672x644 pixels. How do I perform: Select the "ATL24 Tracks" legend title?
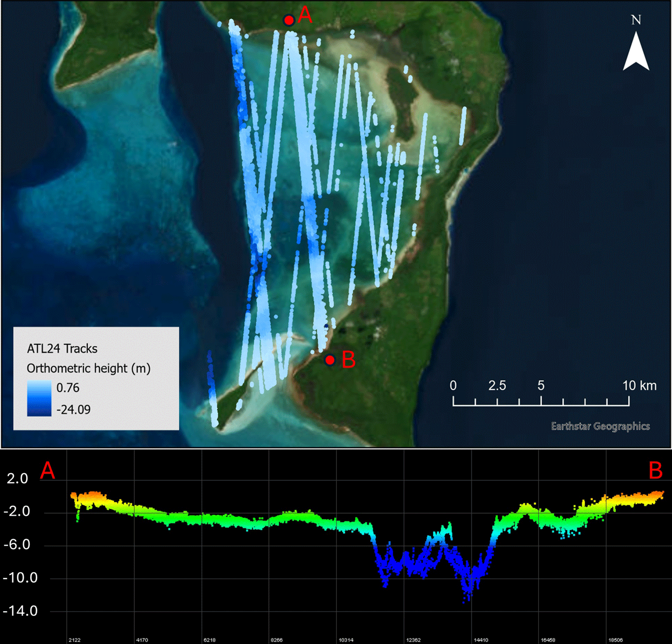click(x=62, y=349)
